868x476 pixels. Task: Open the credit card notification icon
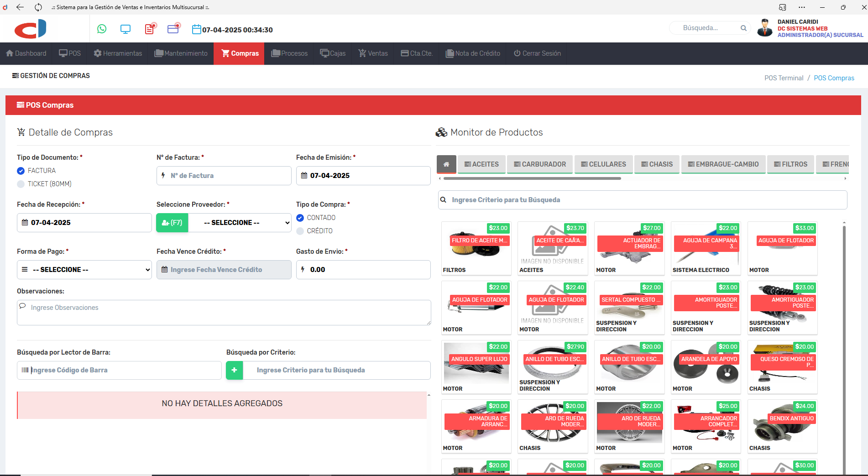pyautogui.click(x=173, y=29)
